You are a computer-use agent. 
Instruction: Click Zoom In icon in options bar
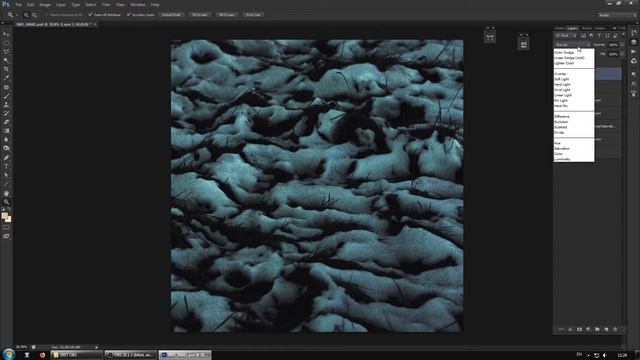click(x=26, y=15)
